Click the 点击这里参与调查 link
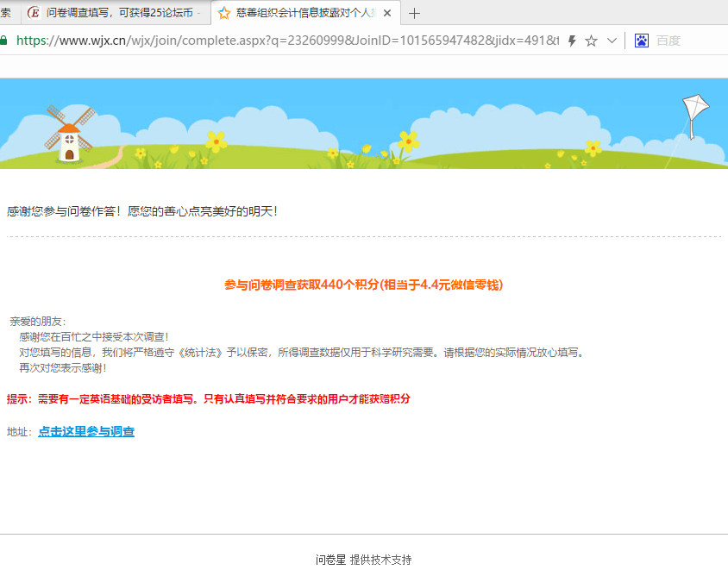The height and width of the screenshot is (576, 728). click(x=86, y=432)
